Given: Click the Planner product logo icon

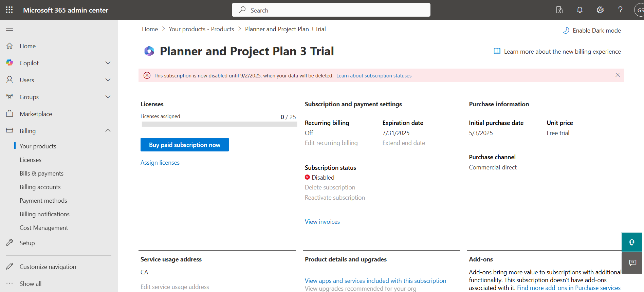Looking at the screenshot, I should (149, 51).
